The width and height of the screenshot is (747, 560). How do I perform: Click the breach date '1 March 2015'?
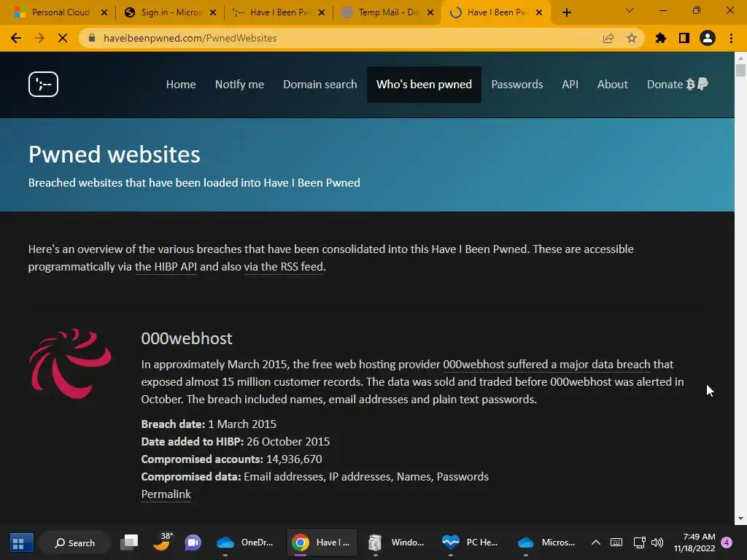(x=242, y=424)
